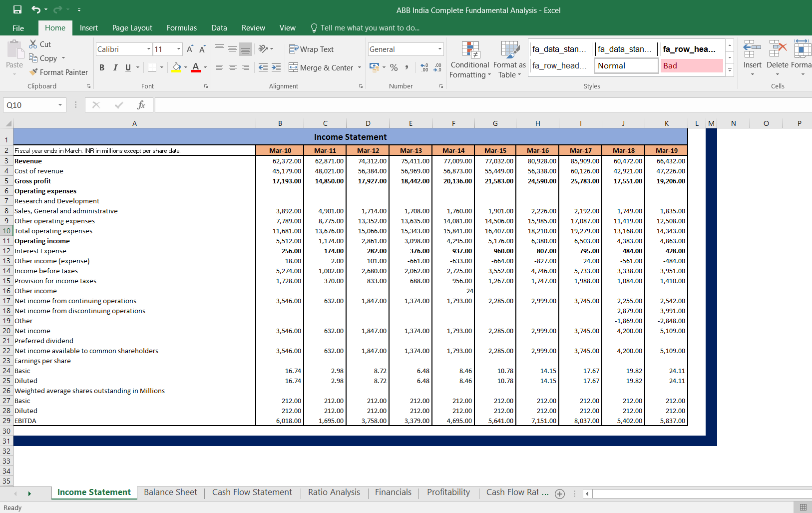The height and width of the screenshot is (513, 812).
Task: Apply Comma Style formatting
Action: click(407, 67)
